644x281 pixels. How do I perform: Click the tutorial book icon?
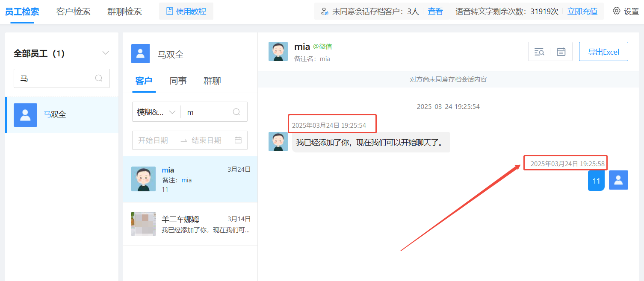tap(169, 12)
